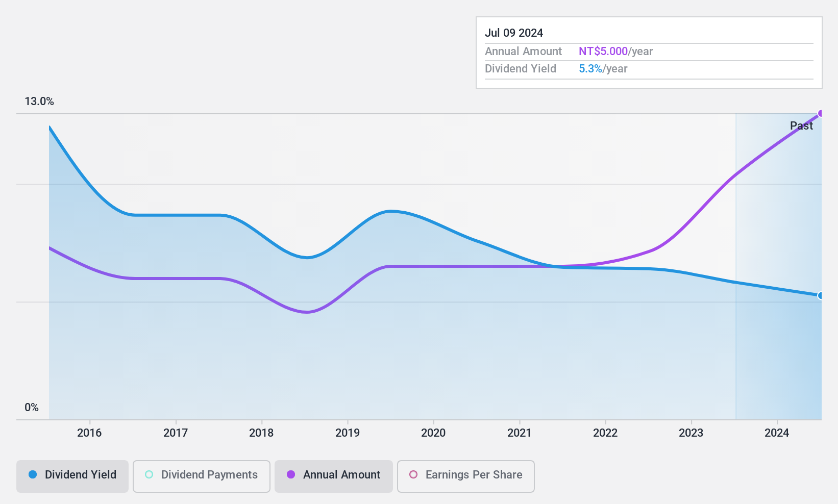Click the 2017 axis label
The height and width of the screenshot is (504, 838).
[176, 433]
